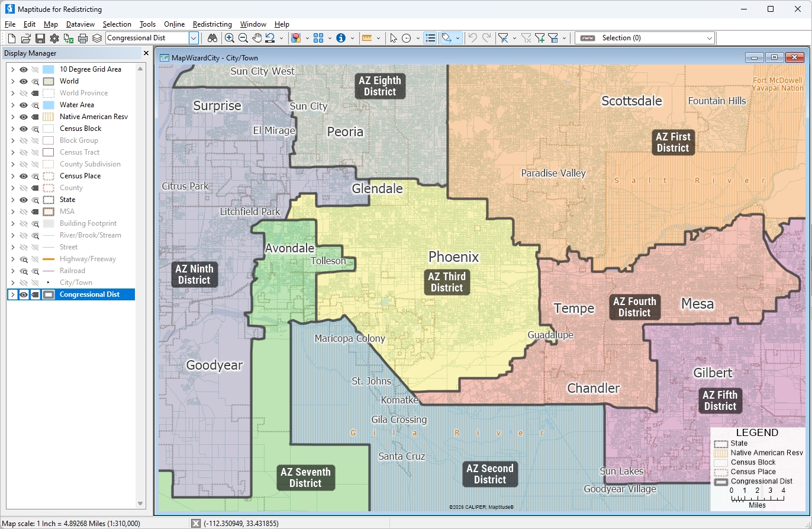
Task: Select by pointing filter tool
Action: coord(504,39)
